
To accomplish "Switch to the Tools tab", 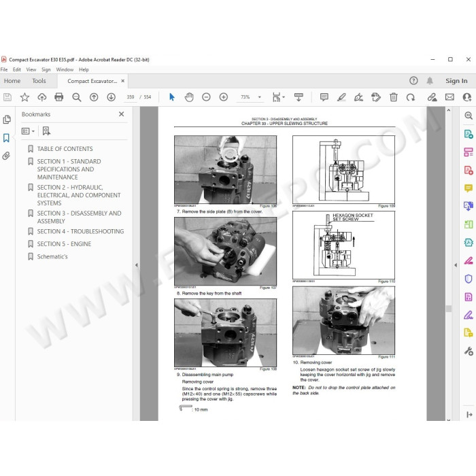I will [39, 81].
